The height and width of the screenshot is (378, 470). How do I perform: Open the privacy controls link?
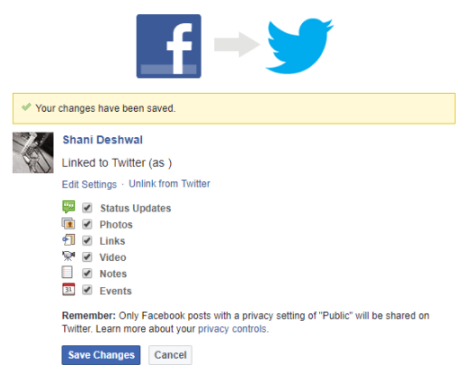coord(233,329)
